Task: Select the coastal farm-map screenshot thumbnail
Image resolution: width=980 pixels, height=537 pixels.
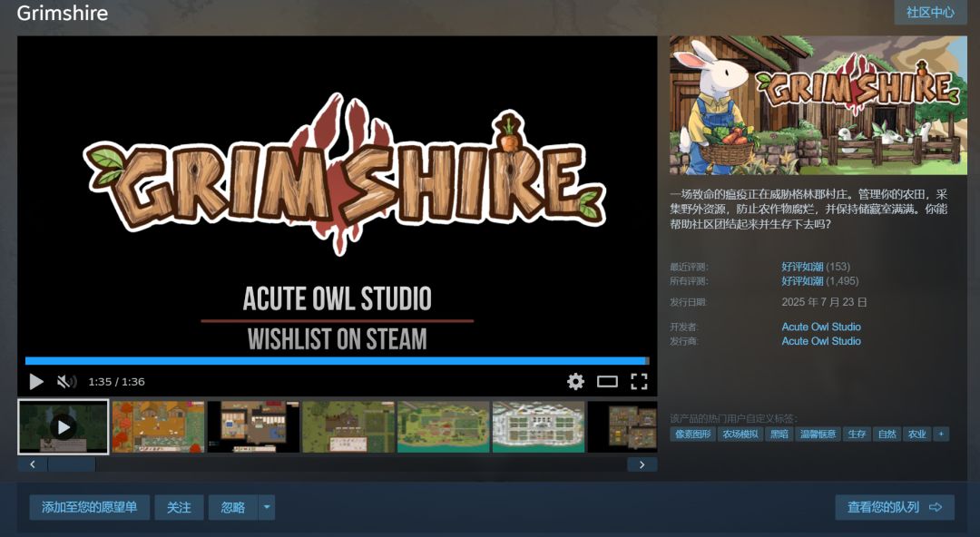Action: coord(443,427)
